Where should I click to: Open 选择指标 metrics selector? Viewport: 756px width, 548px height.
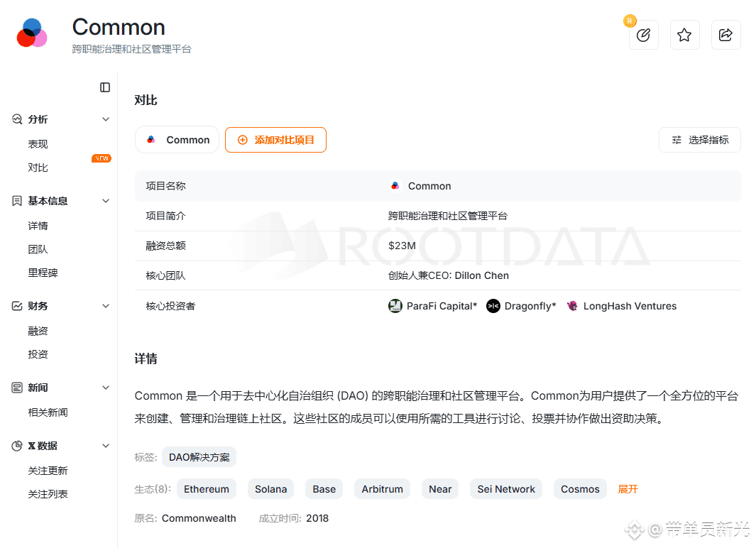point(700,140)
